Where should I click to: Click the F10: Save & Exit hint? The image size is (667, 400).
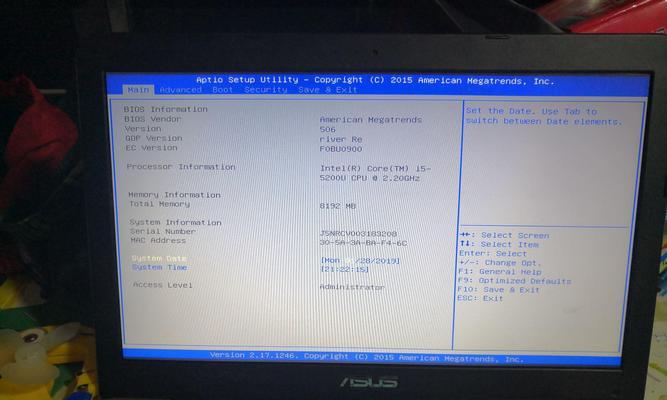click(499, 290)
